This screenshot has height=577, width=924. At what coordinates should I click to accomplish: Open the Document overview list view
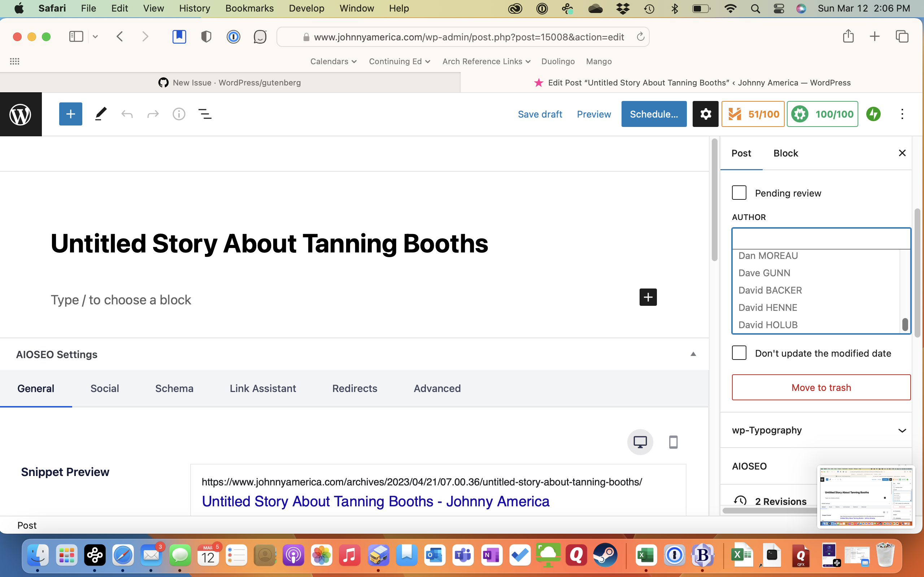tap(205, 114)
